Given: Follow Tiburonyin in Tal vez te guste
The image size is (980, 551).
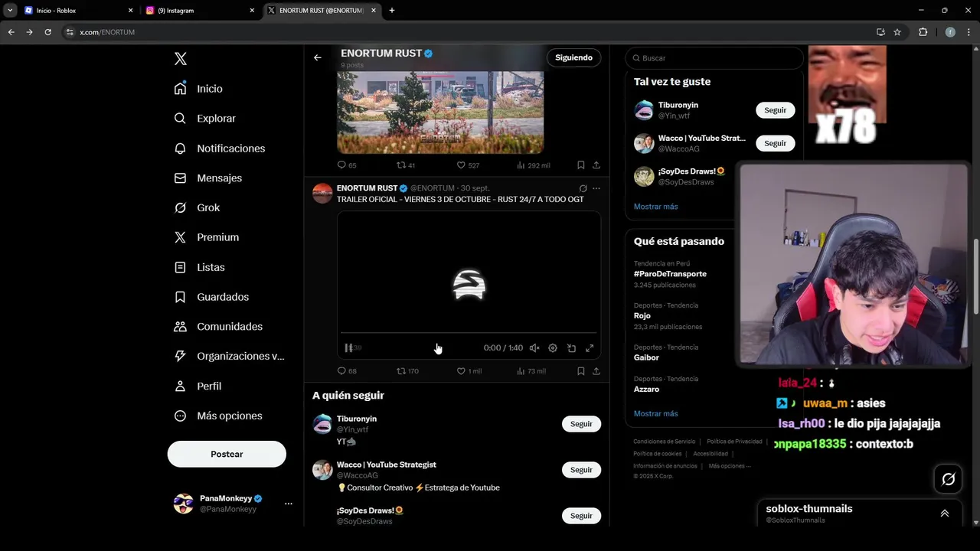Looking at the screenshot, I should pos(775,110).
